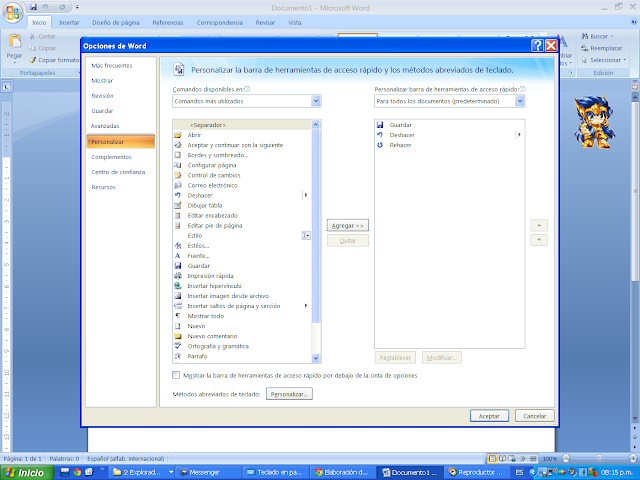Select Insertar imagen desde archivo icon

point(178,296)
